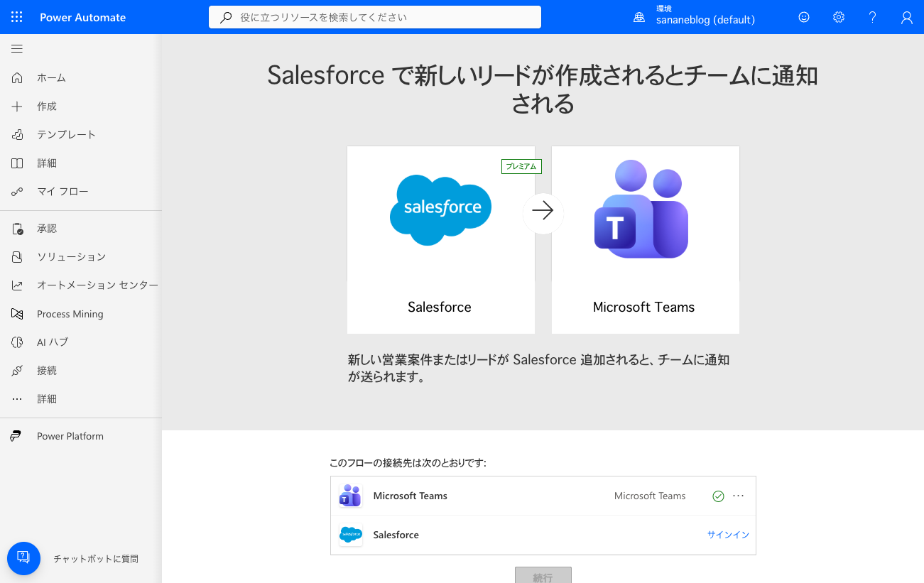924x583 pixels.
Task: Click the Solutions icon in sidebar
Action: pyautogui.click(x=17, y=257)
